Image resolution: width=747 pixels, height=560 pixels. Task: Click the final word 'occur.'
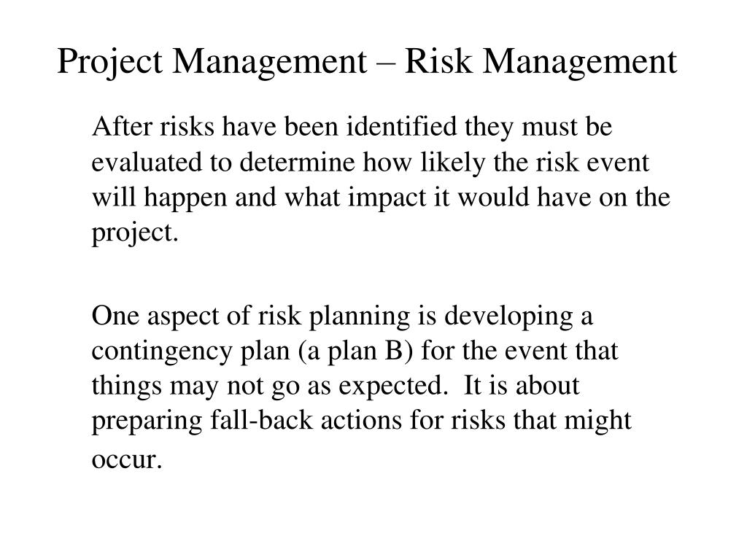[x=127, y=461]
